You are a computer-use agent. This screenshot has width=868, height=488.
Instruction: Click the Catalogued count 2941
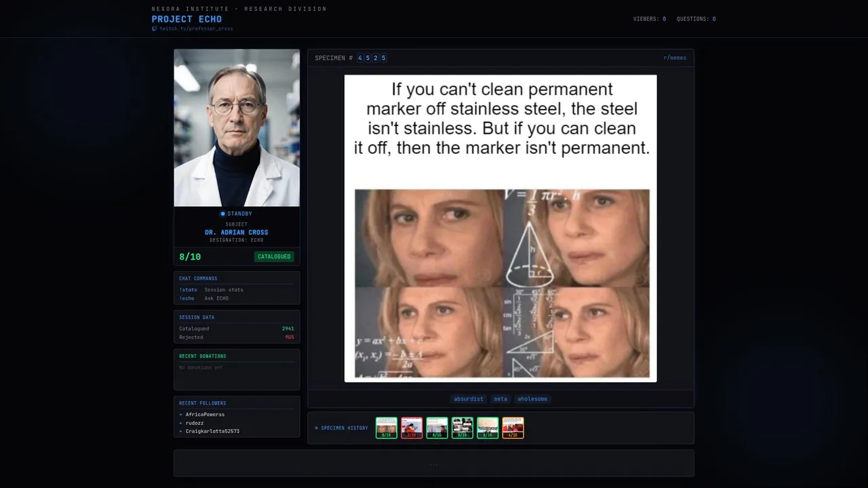(288, 329)
